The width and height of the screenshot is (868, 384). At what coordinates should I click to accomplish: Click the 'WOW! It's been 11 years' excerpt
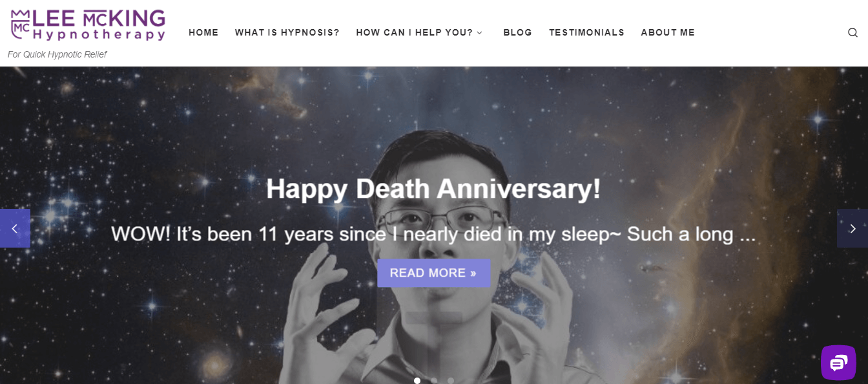(x=433, y=234)
